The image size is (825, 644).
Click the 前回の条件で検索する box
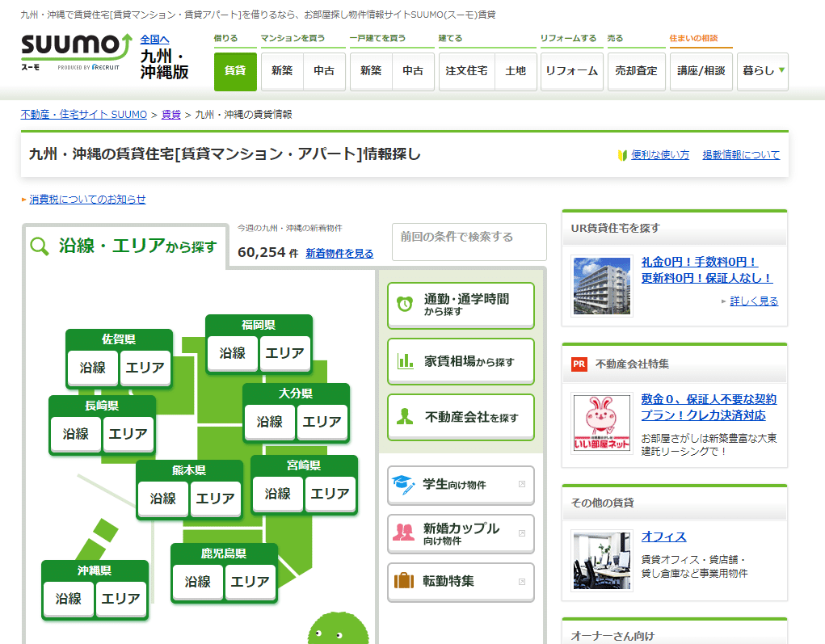coord(469,242)
